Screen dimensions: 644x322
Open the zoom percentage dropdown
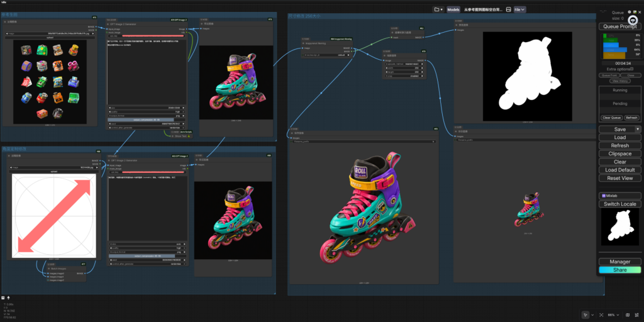(613, 315)
